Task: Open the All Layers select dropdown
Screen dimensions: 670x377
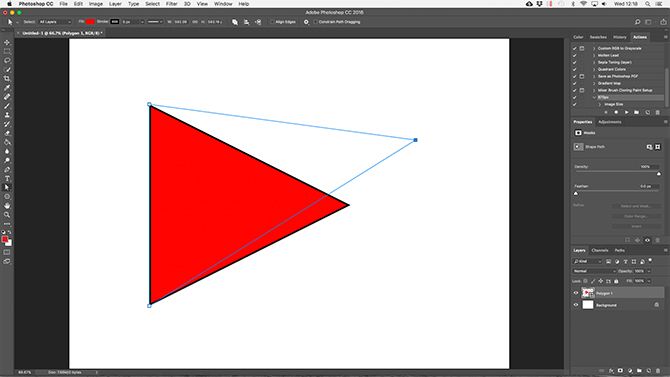Action: tap(55, 22)
